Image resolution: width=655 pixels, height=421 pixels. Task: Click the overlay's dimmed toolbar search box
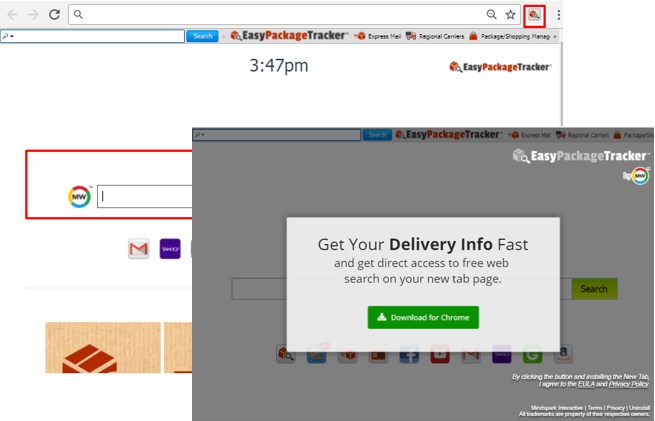tap(277, 135)
